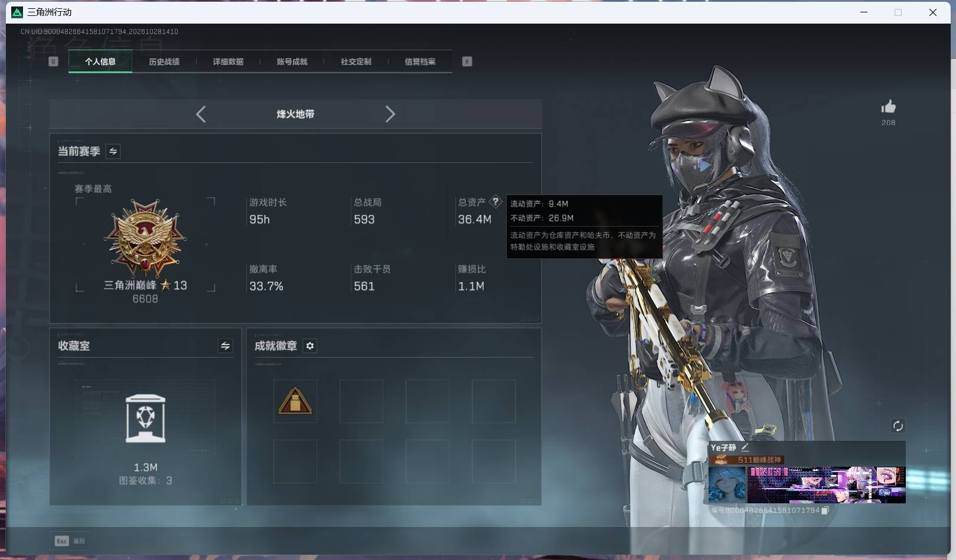Open the 信誉档案 tab
Image resolution: width=956 pixels, height=560 pixels.
pyautogui.click(x=420, y=61)
